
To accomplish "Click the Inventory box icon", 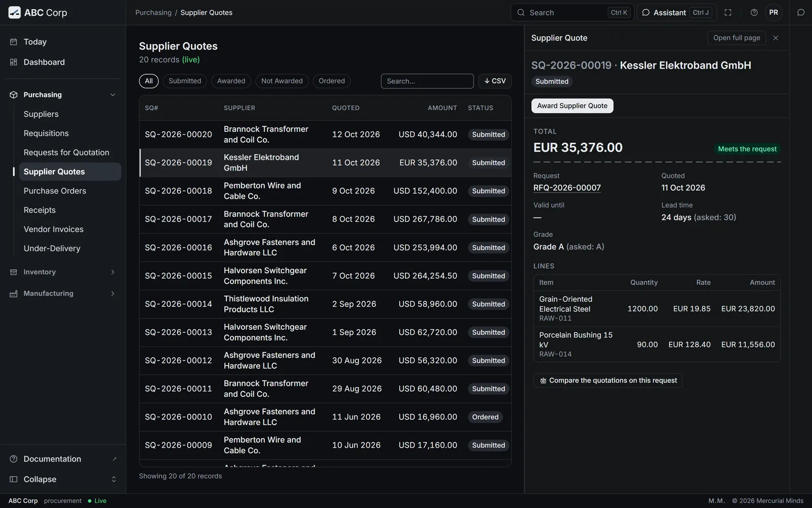I will [x=14, y=272].
